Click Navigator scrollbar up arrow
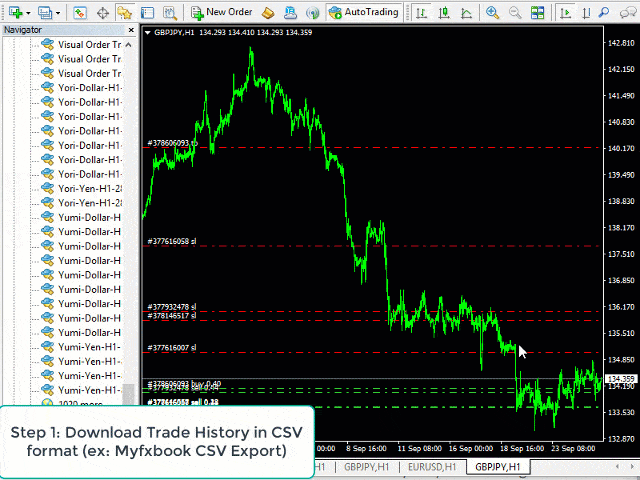640x480 pixels. 129,44
